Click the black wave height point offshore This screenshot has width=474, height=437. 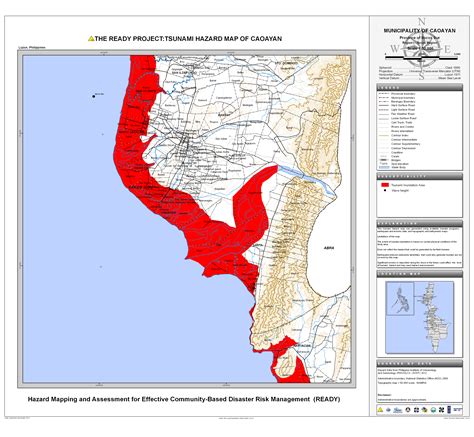(x=94, y=96)
